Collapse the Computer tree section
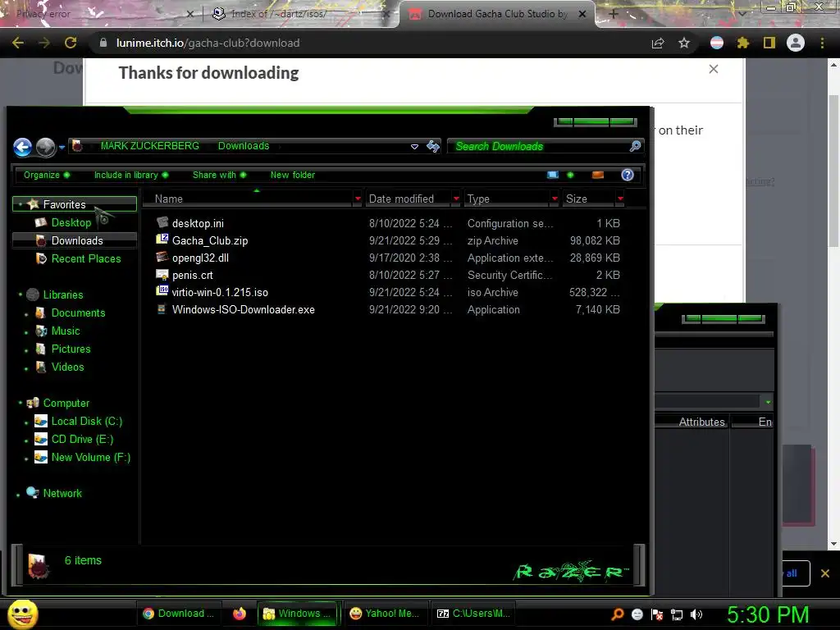The image size is (840, 630). tap(20, 403)
